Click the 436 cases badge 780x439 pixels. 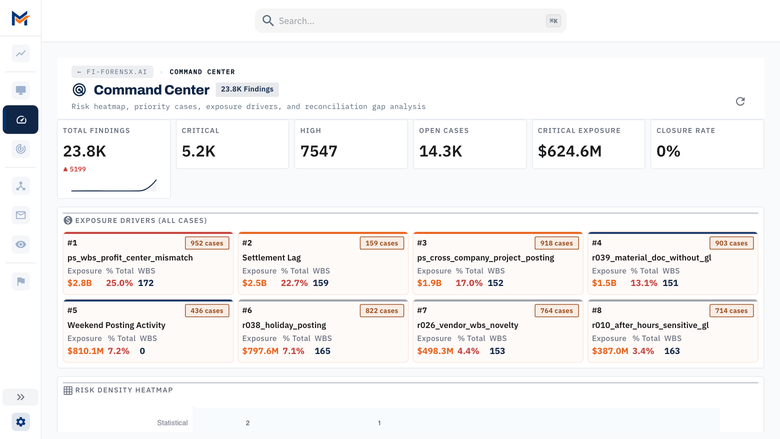[207, 311]
